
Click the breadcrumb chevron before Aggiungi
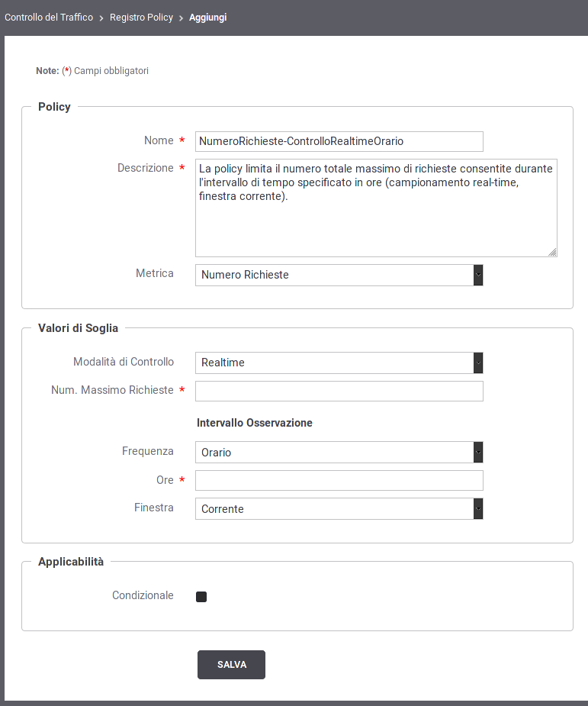point(181,18)
